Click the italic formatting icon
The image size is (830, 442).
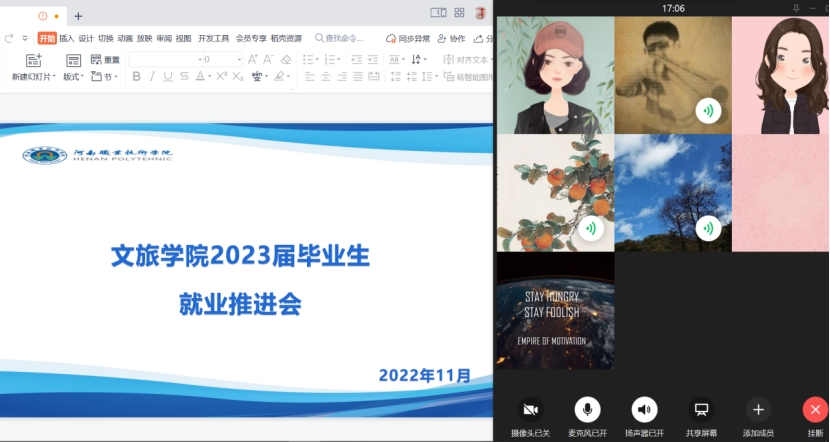coord(153,76)
